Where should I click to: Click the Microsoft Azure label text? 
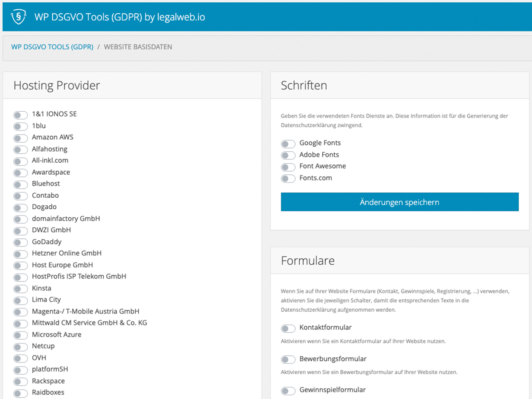57,334
